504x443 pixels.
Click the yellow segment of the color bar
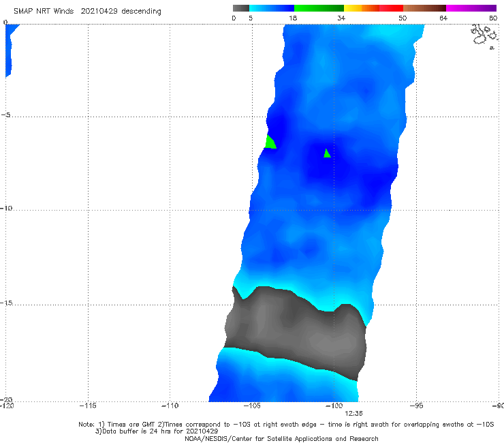coord(353,8)
